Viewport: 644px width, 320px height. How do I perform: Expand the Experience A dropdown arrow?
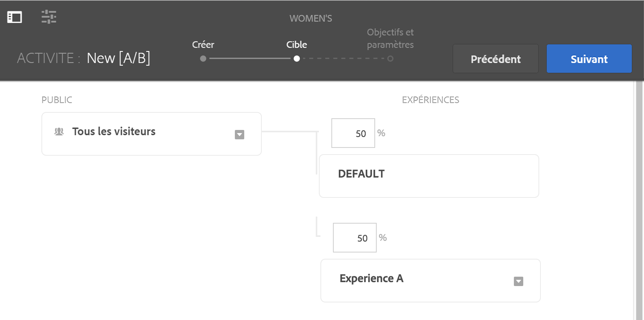(518, 281)
